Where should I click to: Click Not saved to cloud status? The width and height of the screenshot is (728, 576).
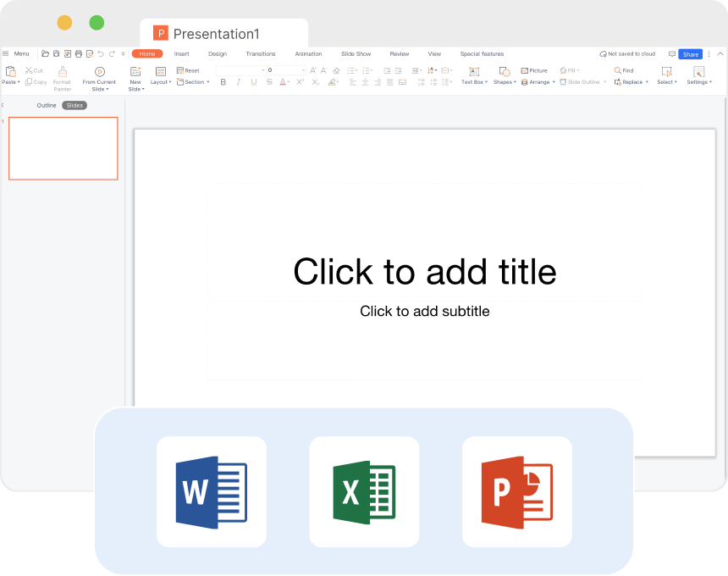[627, 54]
